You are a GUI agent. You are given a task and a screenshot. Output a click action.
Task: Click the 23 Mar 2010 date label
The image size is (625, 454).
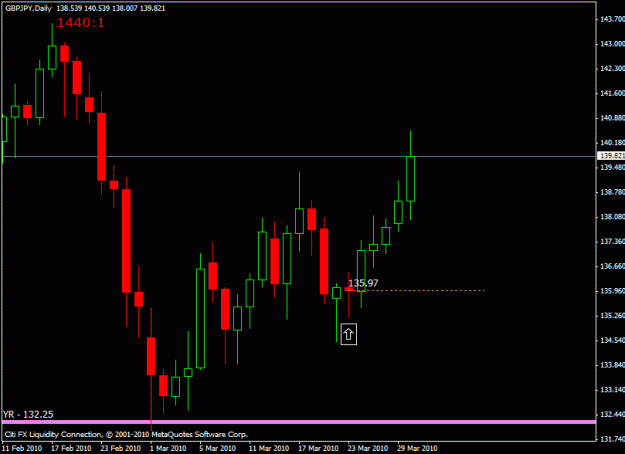click(x=368, y=448)
